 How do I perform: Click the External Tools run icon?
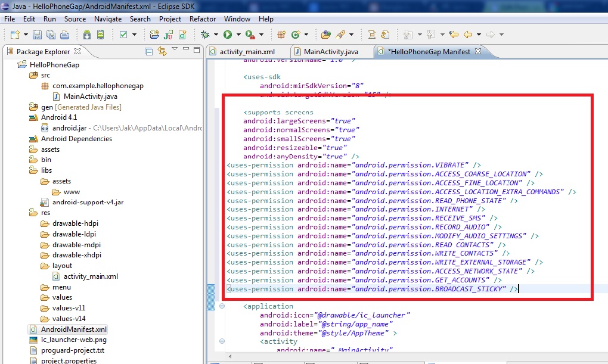tap(250, 35)
